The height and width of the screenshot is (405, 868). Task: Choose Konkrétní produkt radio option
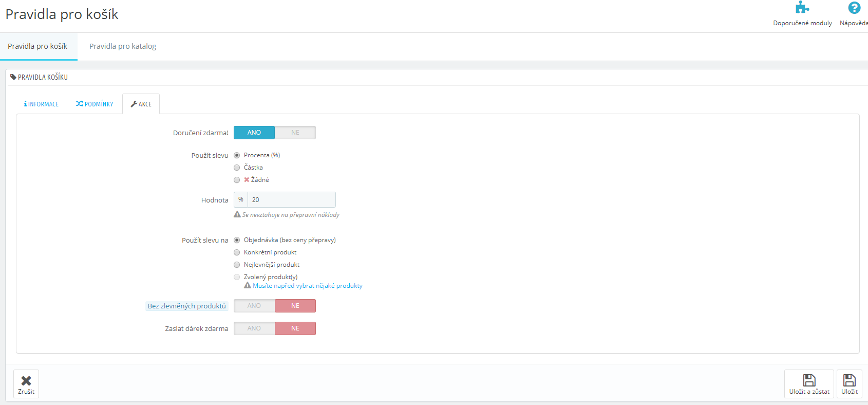[237, 252]
